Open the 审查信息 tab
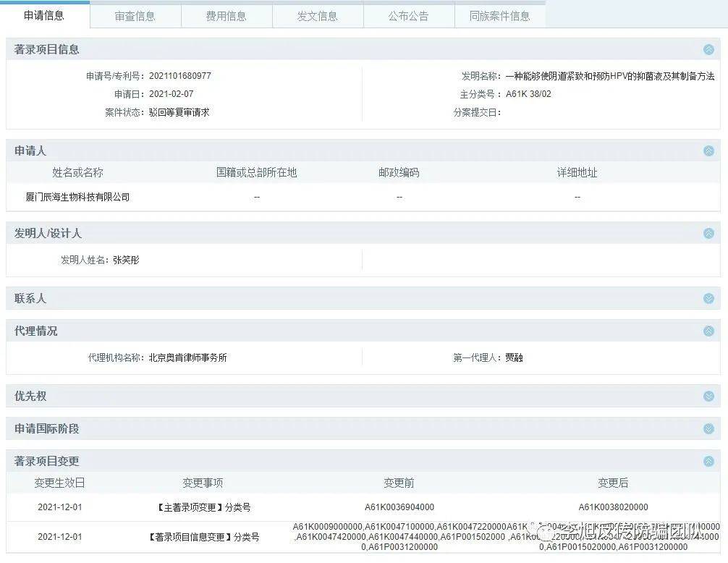The height and width of the screenshot is (563, 728). pos(135,16)
